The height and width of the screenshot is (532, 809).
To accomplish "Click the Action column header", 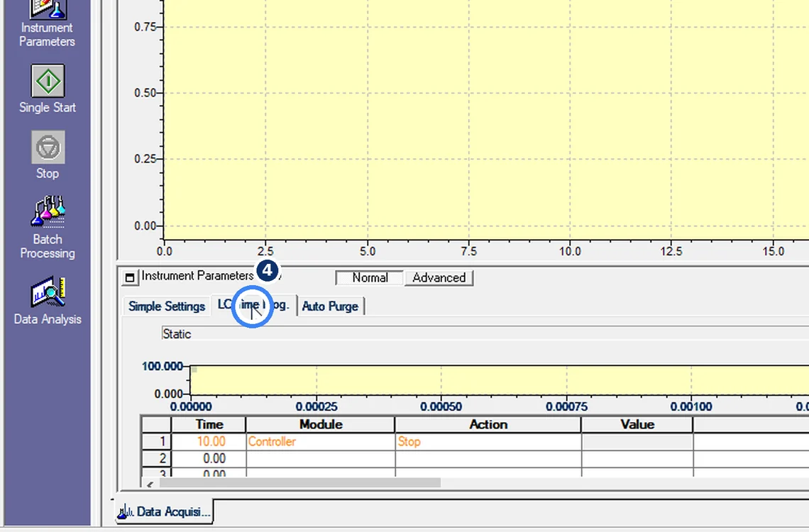I will 488,424.
